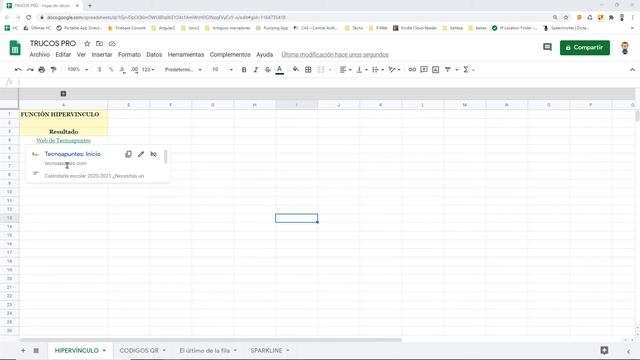Open the Tecnoapuntes: Inicio link preview

[72, 154]
